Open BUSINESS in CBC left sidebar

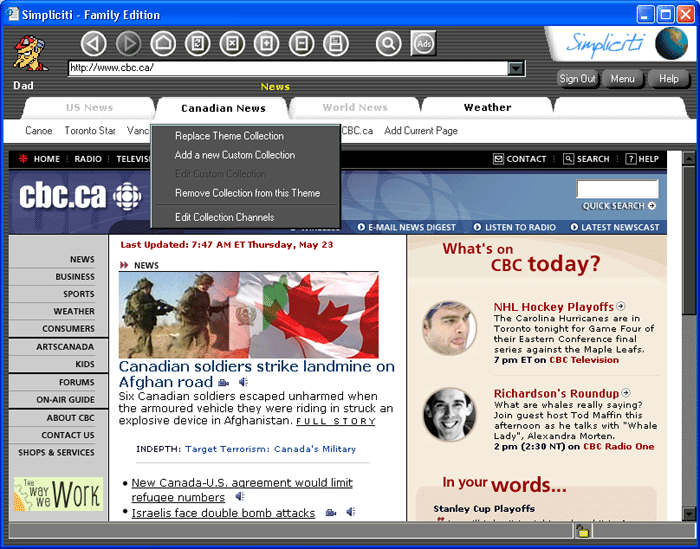click(x=75, y=277)
